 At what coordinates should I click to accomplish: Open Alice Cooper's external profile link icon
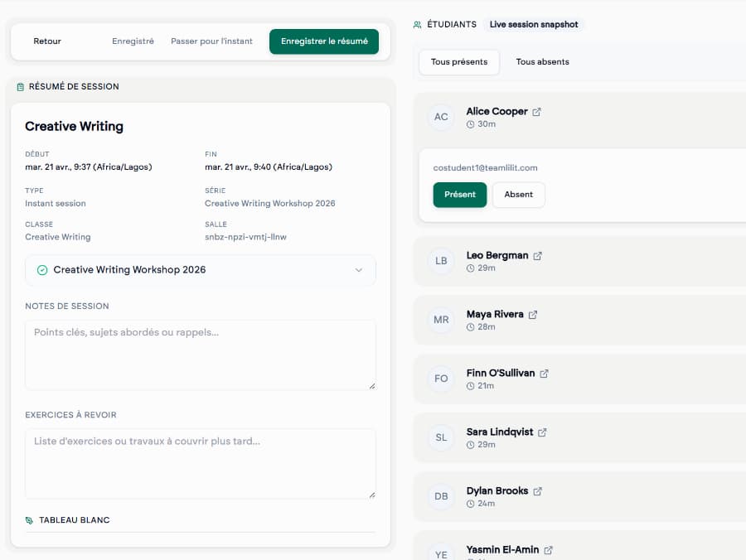[536, 112]
